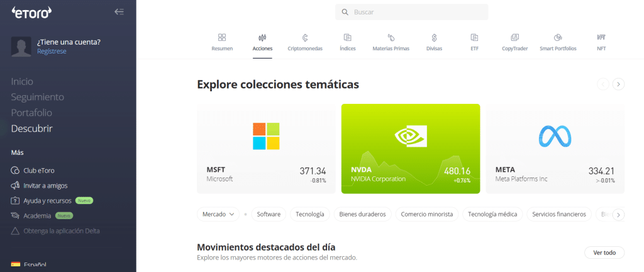Viewport: 644px width, 272px height.
Task: Switch to the Criptomonedas tab
Action: coord(305,42)
